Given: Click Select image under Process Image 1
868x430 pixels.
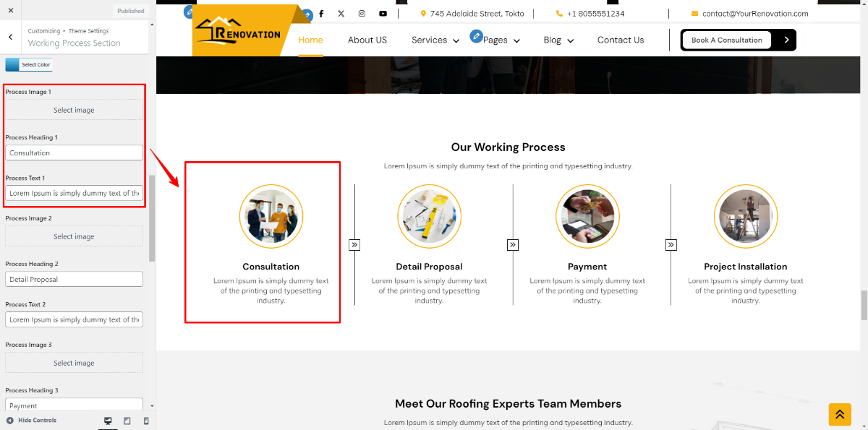Looking at the screenshot, I should click(74, 110).
